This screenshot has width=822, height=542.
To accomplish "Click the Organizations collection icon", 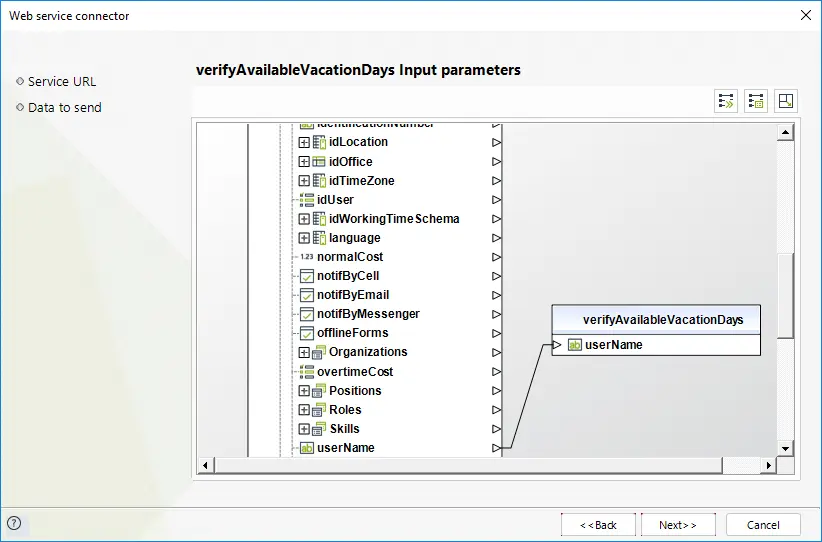I will click(319, 352).
